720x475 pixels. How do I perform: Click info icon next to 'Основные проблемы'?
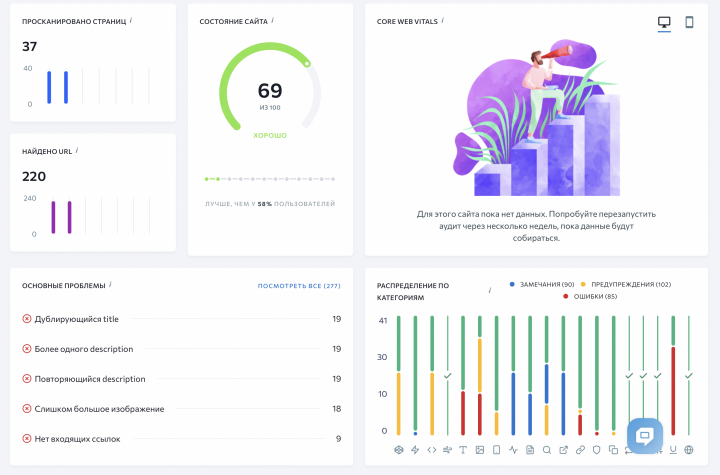click(110, 284)
